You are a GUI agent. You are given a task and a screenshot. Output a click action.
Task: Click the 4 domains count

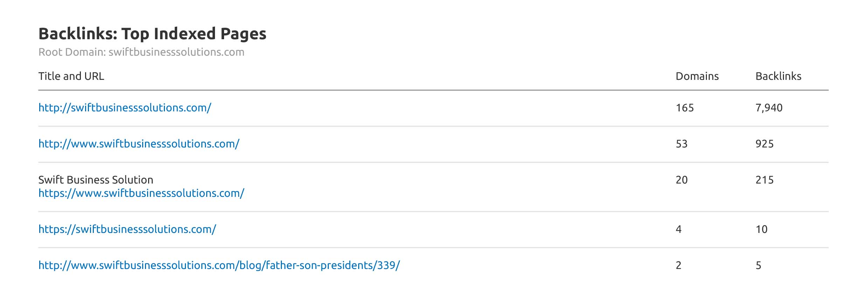(679, 229)
